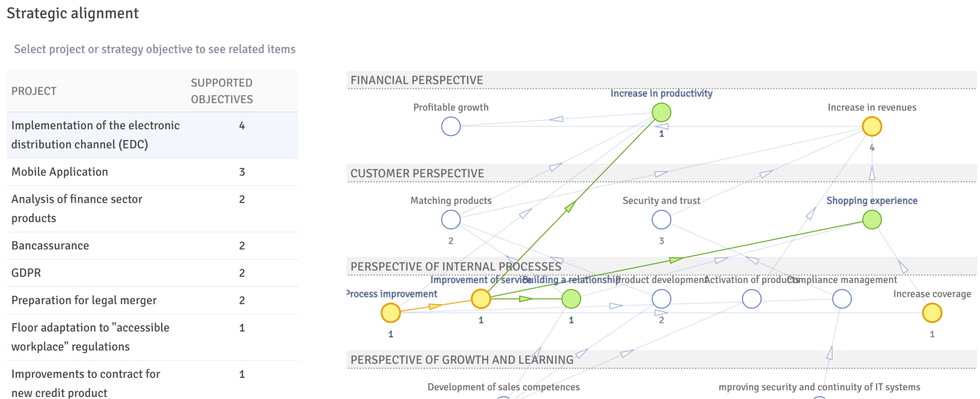Image resolution: width=980 pixels, height=399 pixels.
Task: Select the Mobile Application project row
Action: 152,172
